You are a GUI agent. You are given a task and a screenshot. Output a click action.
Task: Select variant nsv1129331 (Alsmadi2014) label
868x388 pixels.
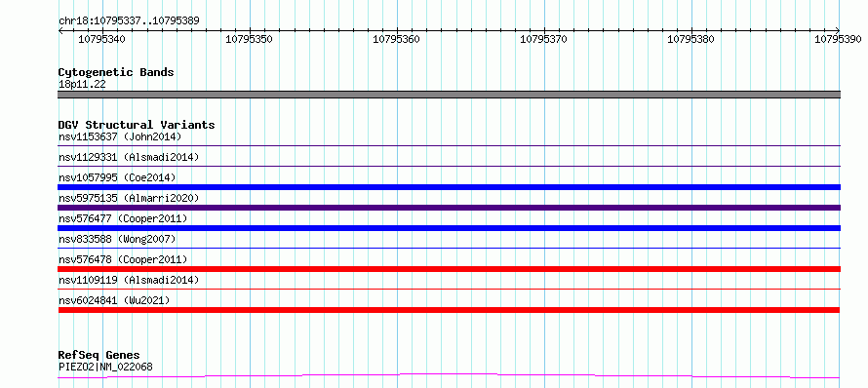click(129, 157)
